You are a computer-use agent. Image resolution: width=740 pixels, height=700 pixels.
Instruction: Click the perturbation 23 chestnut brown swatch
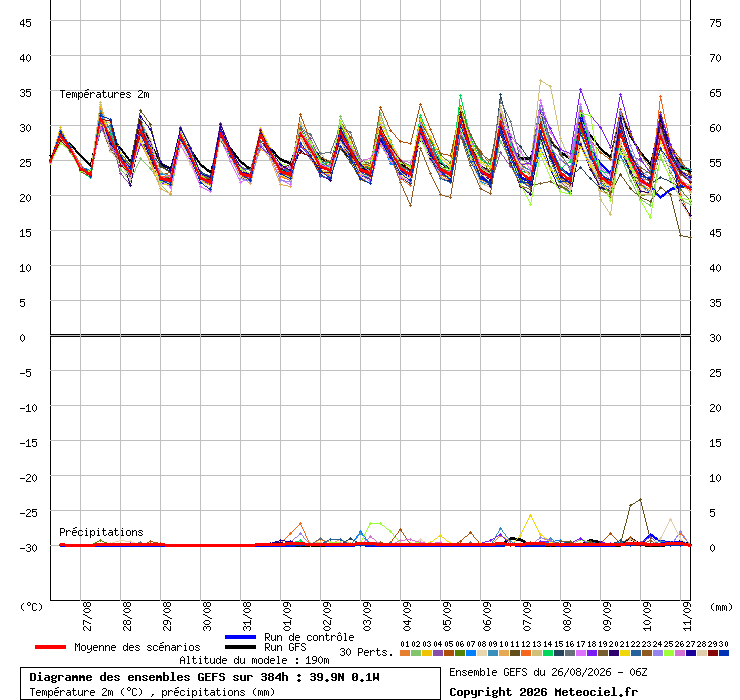click(647, 653)
